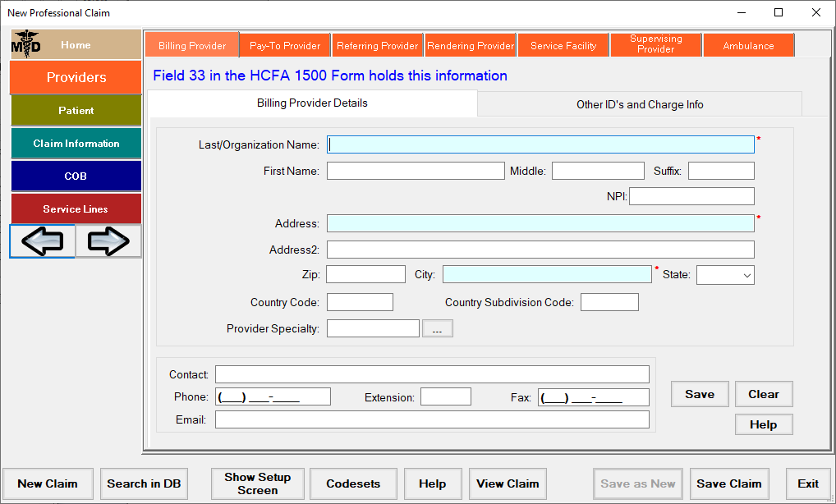Click the Zip field
This screenshot has width=836, height=504.
click(x=365, y=274)
